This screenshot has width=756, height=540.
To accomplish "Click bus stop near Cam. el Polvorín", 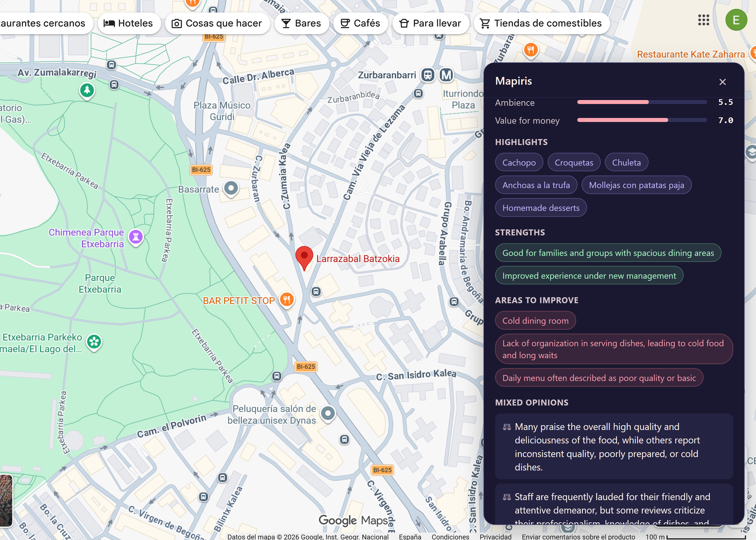I will [x=277, y=376].
